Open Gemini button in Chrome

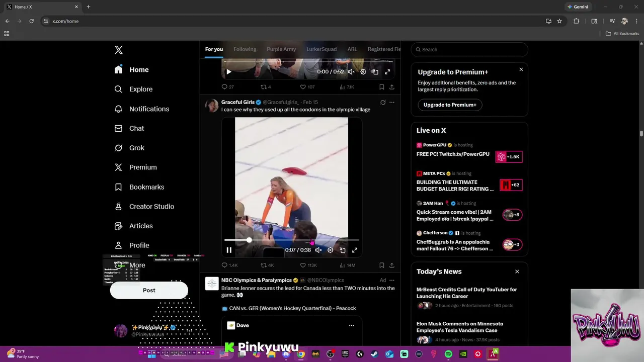click(x=578, y=7)
